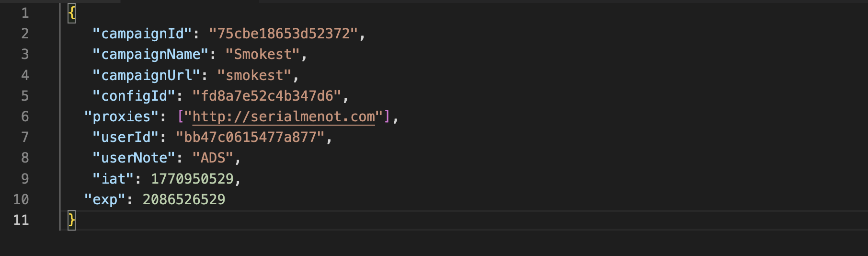Click the "campaignUrl" key

click(146, 75)
